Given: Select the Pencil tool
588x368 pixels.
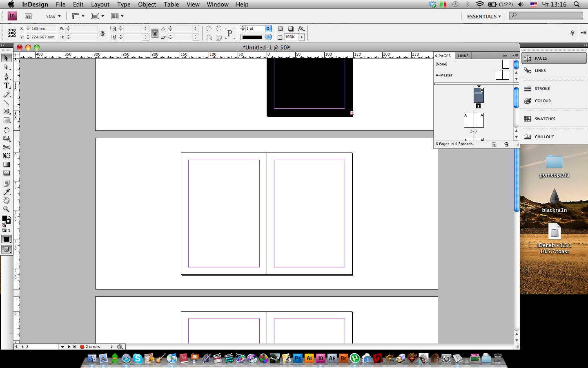Looking at the screenshot, I should (6, 94).
